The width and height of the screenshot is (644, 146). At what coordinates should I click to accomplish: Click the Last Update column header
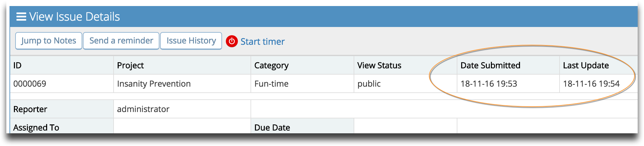point(598,65)
